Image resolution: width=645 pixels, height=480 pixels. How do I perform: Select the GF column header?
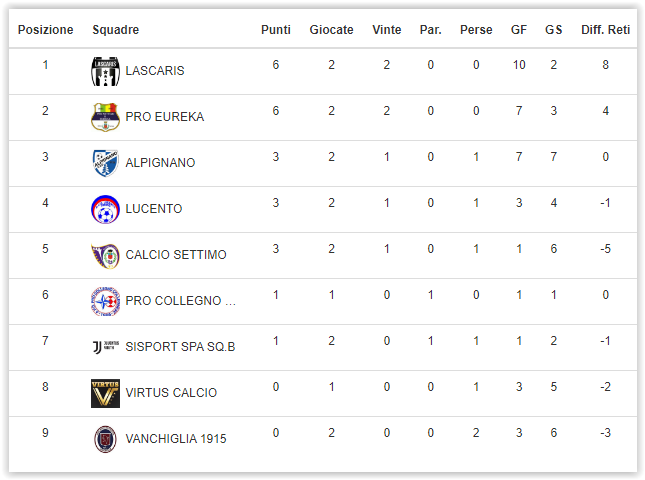coord(519,30)
